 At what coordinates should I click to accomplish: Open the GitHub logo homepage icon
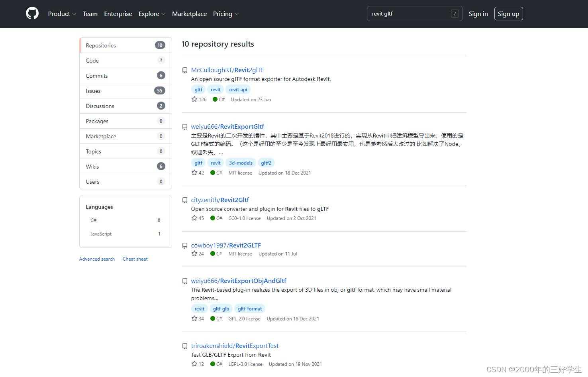point(32,14)
